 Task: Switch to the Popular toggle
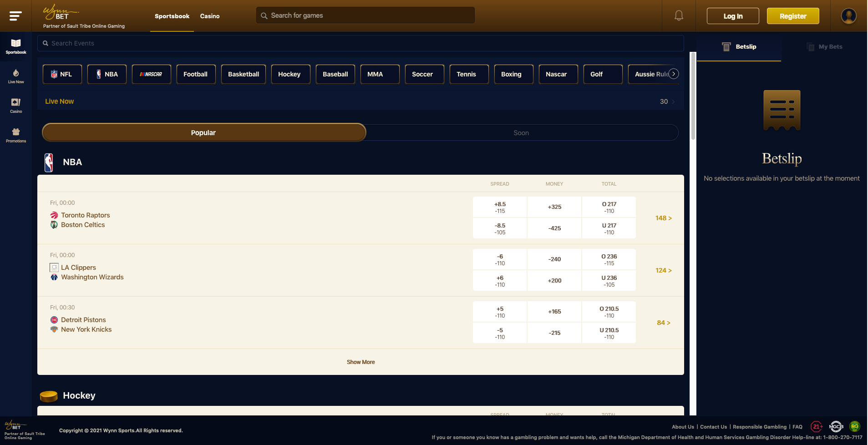(204, 132)
